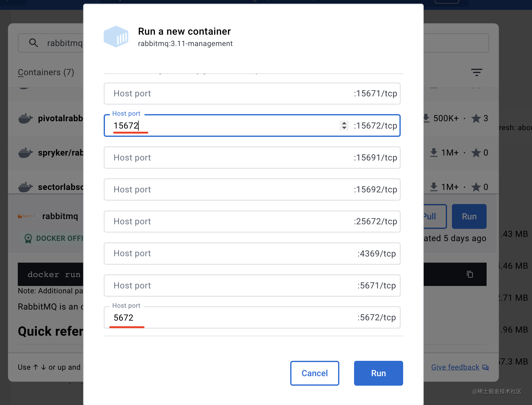This screenshot has height=405, width=532.
Task: Switch to the Containers (7) tab
Action: 46,72
